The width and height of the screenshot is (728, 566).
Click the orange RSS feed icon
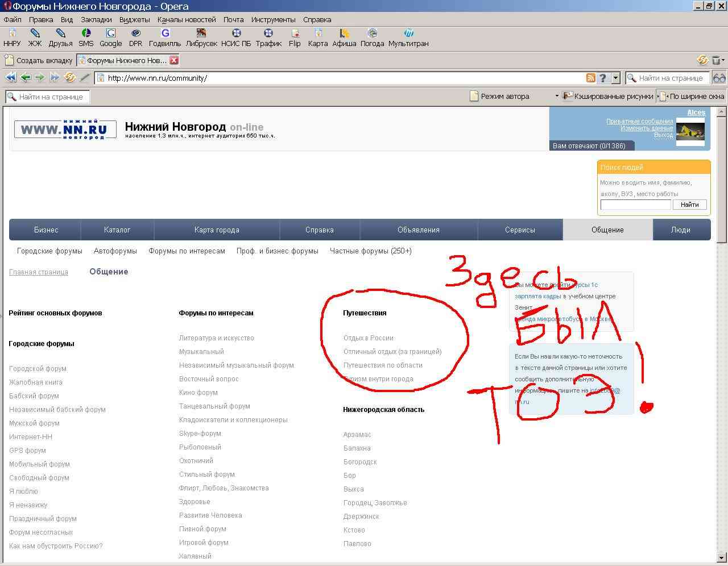pos(591,78)
